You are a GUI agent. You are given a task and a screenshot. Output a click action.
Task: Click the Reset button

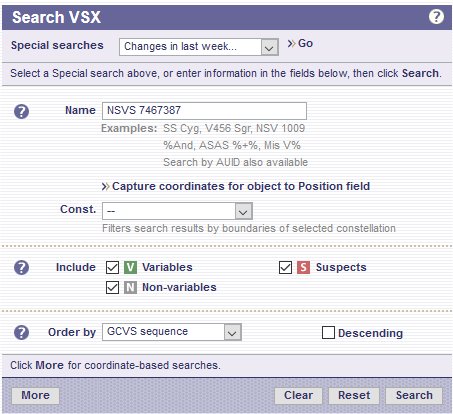[354, 395]
